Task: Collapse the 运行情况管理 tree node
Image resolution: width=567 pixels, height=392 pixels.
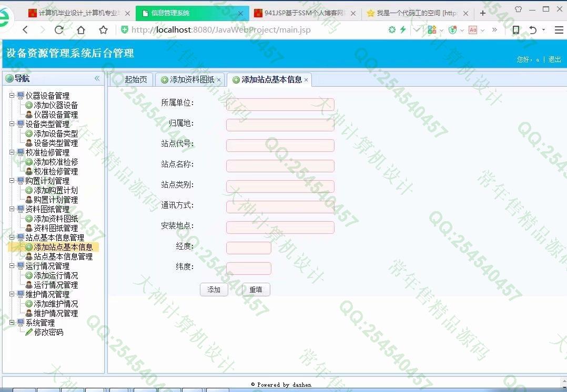Action: pos(12,265)
